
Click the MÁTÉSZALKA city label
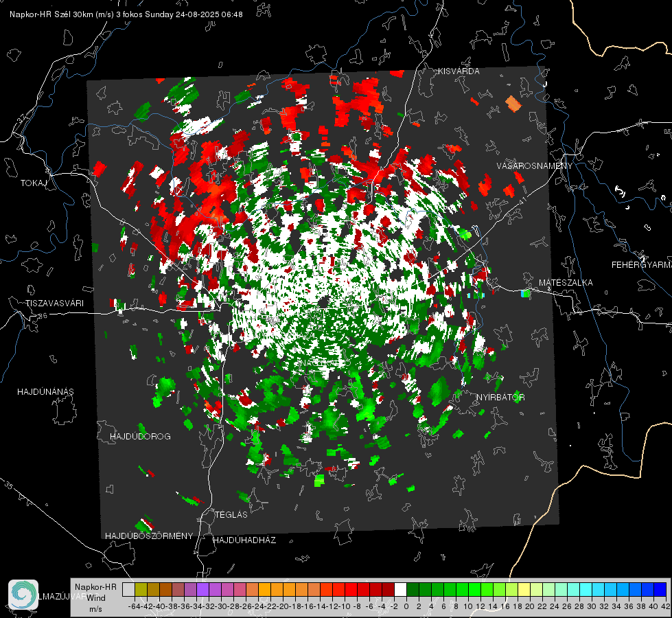(x=566, y=283)
